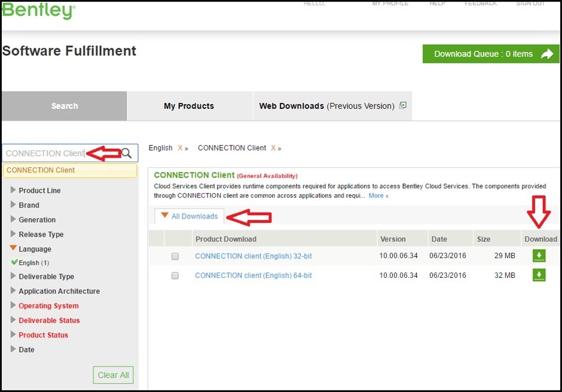
Task: Open Web Downloads (Previous Version) tab
Action: [332, 106]
